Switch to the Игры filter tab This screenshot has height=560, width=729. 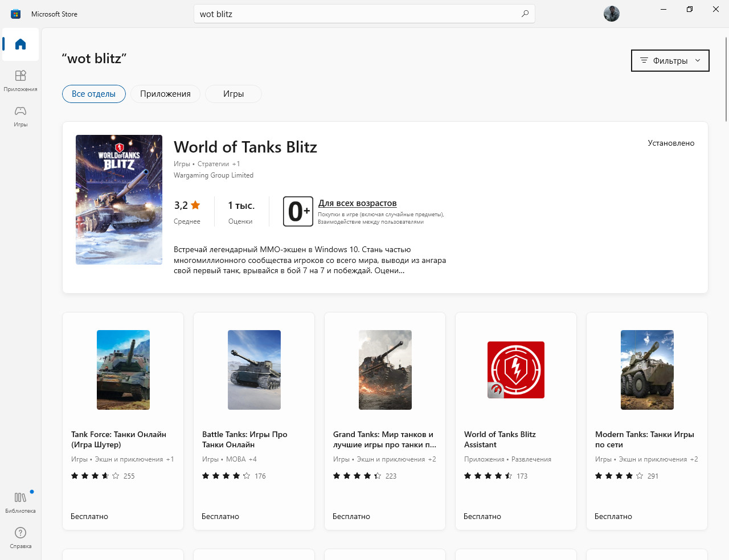click(234, 94)
